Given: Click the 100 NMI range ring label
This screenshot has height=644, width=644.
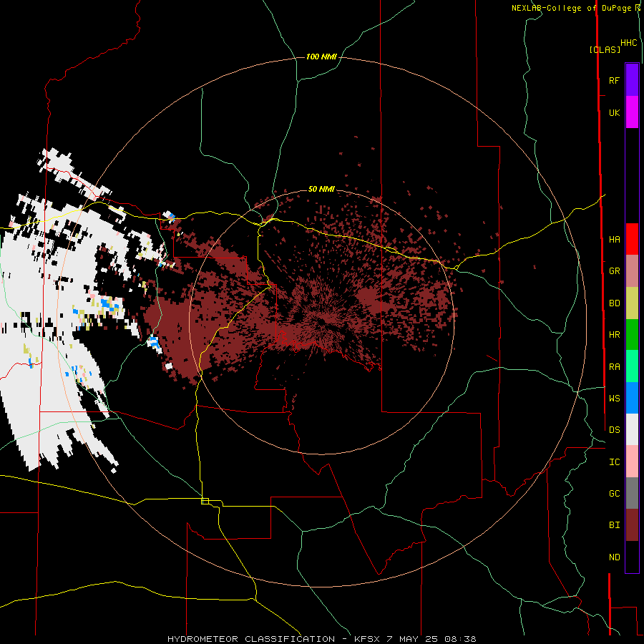Looking at the screenshot, I should pyautogui.click(x=321, y=57).
